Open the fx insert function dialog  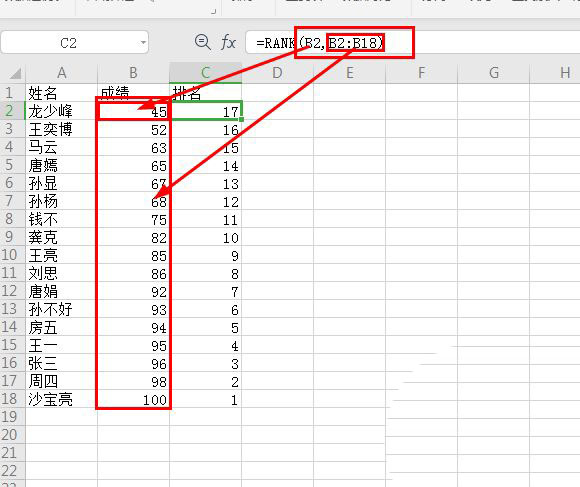pyautogui.click(x=228, y=42)
